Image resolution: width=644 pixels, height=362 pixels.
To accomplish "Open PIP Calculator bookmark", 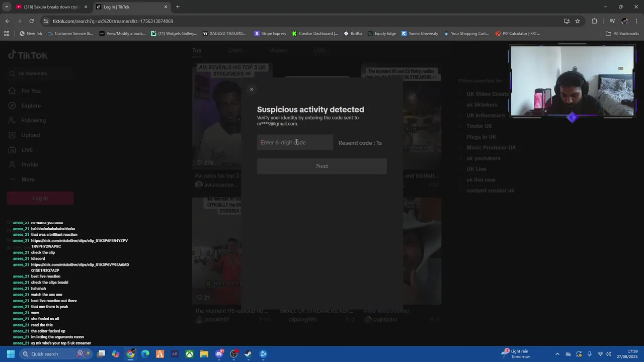I will point(518,34).
